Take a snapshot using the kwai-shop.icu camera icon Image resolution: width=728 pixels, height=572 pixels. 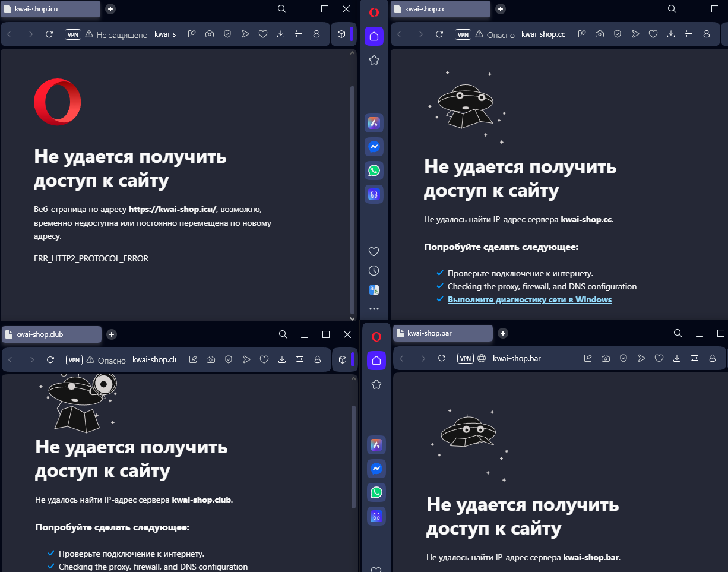pyautogui.click(x=210, y=34)
